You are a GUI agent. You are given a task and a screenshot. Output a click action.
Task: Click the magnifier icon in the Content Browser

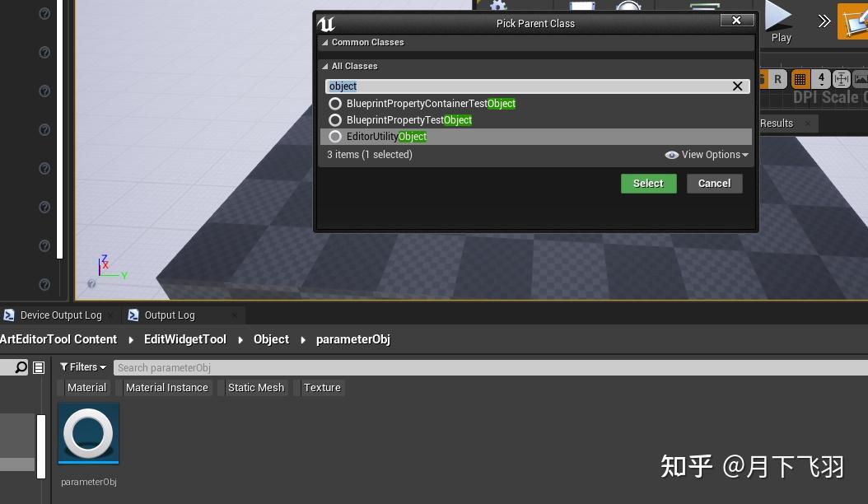pos(19,366)
